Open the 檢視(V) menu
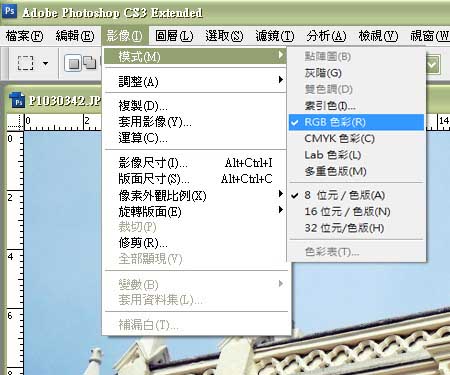Image resolution: width=450 pixels, height=375 pixels. (378, 36)
